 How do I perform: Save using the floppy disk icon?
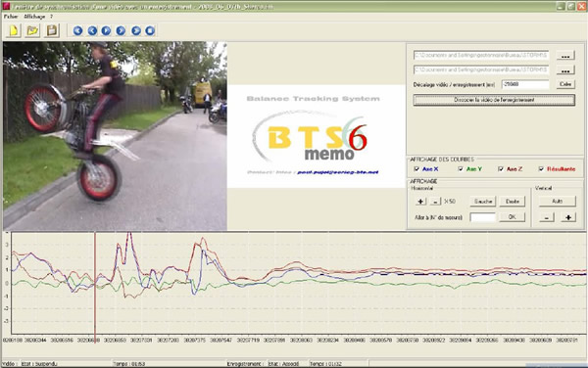(52, 30)
